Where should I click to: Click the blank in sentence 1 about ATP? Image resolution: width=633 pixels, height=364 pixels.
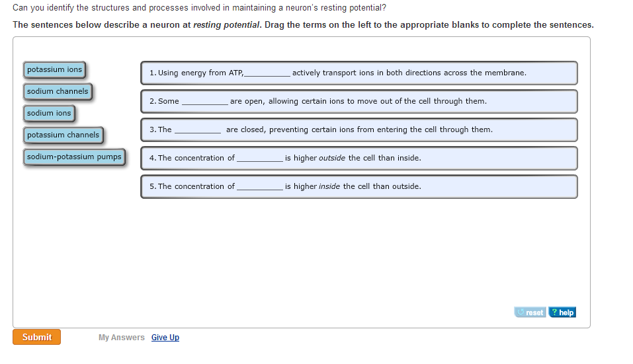267,73
